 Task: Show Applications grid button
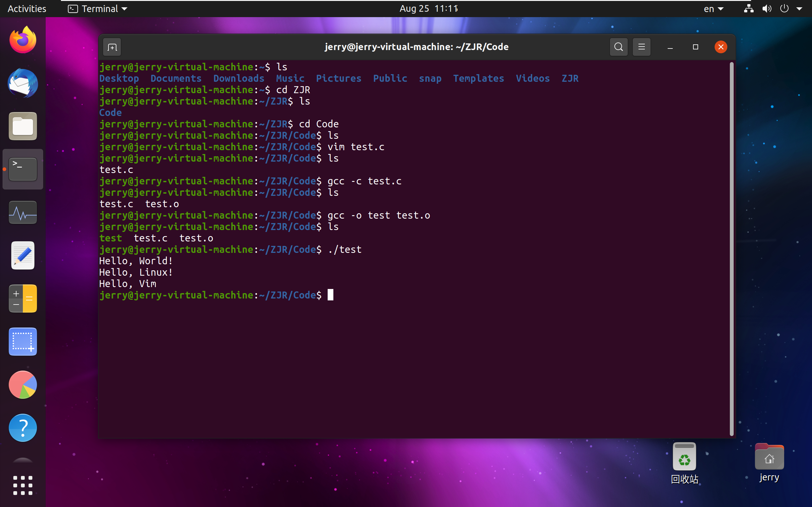23,485
